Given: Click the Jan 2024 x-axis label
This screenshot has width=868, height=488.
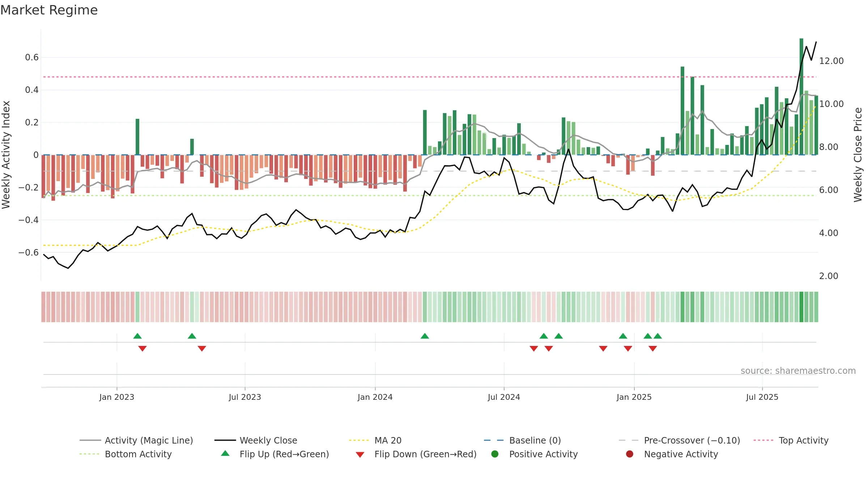Looking at the screenshot, I should click(x=375, y=397).
